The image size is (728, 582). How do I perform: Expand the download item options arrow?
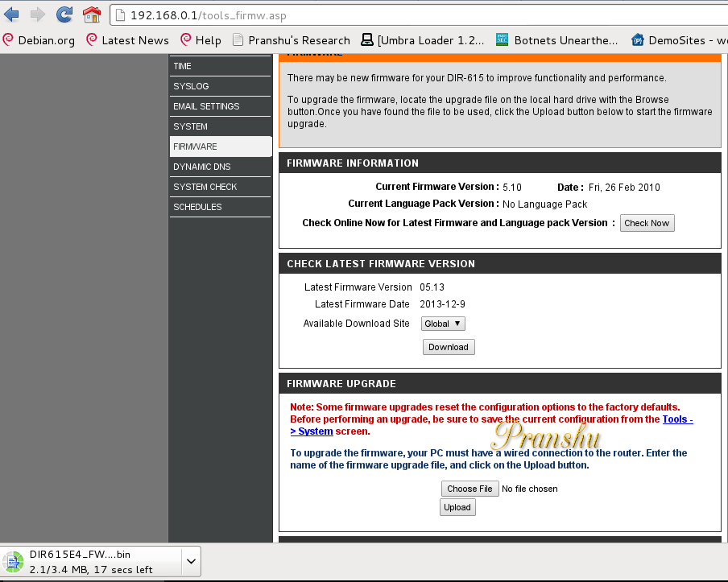coord(191,562)
